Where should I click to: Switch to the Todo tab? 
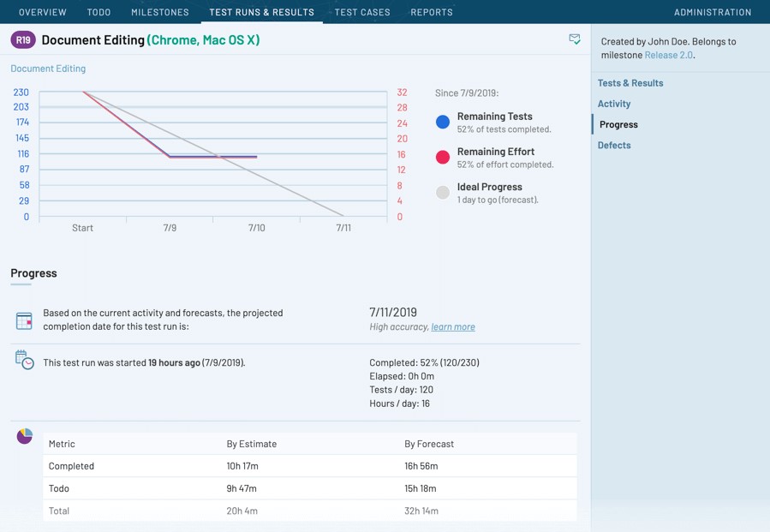(99, 12)
